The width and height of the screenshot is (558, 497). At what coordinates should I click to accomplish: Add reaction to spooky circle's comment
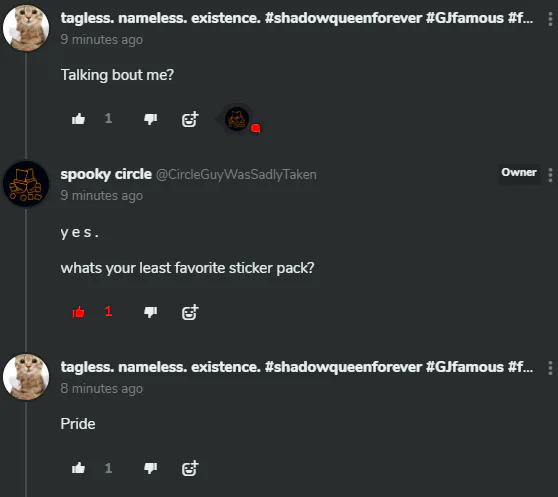190,312
